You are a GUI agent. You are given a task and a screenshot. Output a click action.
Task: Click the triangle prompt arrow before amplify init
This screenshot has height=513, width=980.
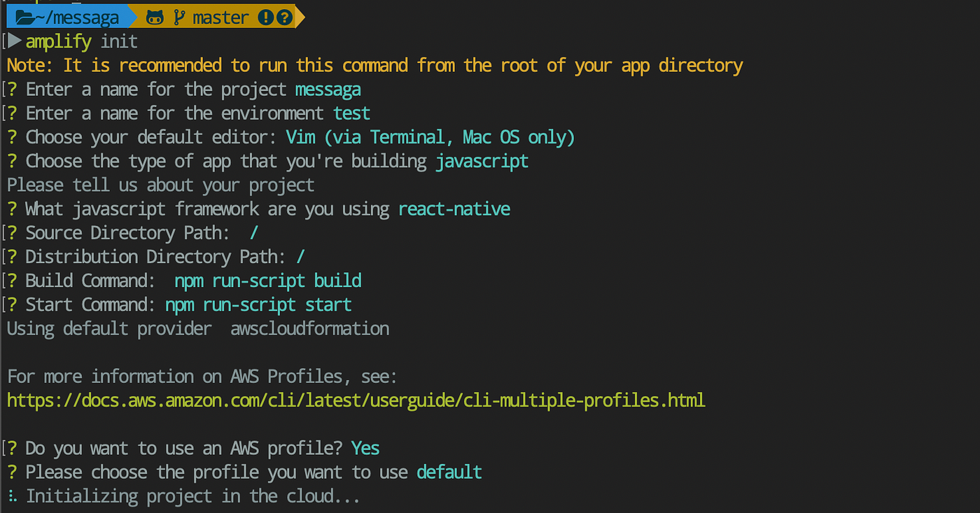pos(14,41)
